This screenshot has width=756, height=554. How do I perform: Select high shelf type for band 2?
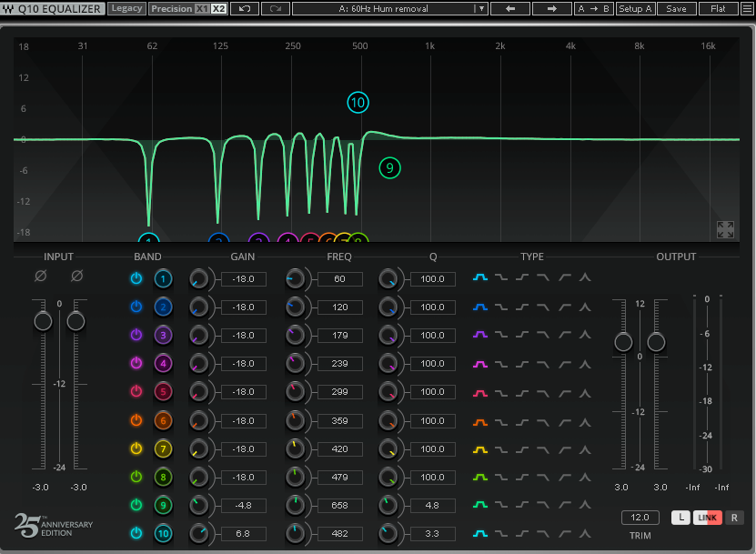(522, 307)
